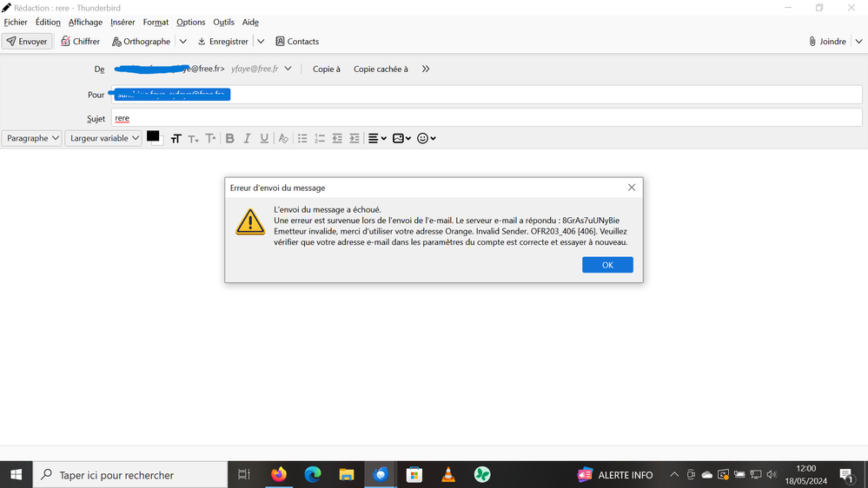Expand the Paragraphe style dropdown
The width and height of the screenshot is (868, 488).
(x=32, y=138)
